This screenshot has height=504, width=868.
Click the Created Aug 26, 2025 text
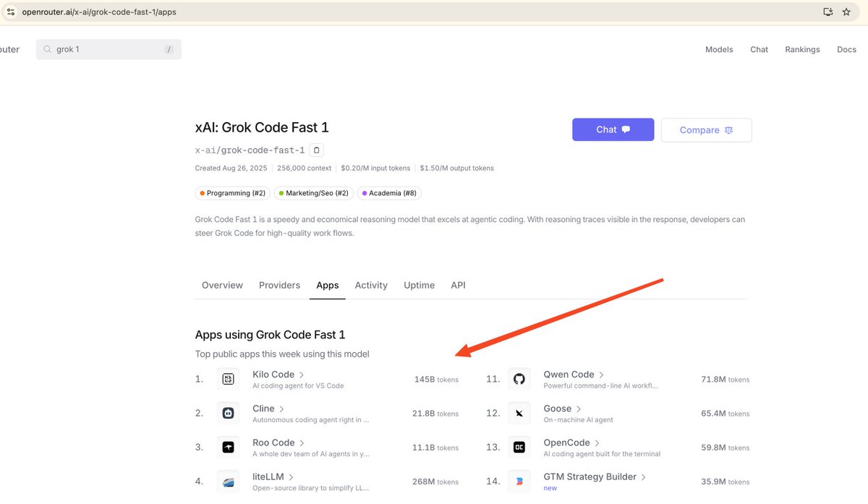coord(231,168)
